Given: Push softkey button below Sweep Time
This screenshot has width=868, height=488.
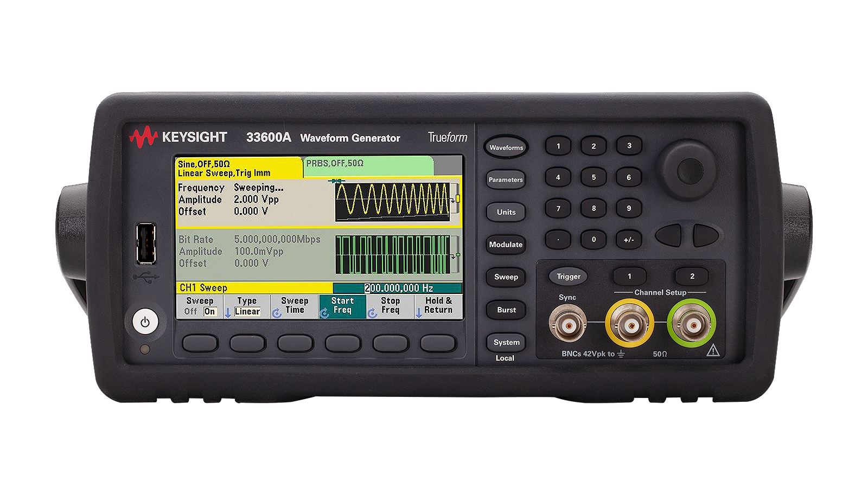Looking at the screenshot, I should tap(296, 343).
